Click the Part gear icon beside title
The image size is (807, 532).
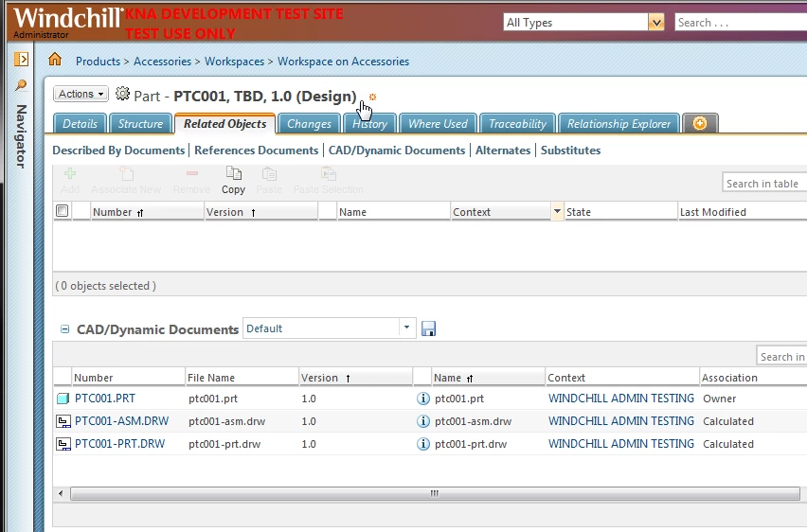[122, 94]
